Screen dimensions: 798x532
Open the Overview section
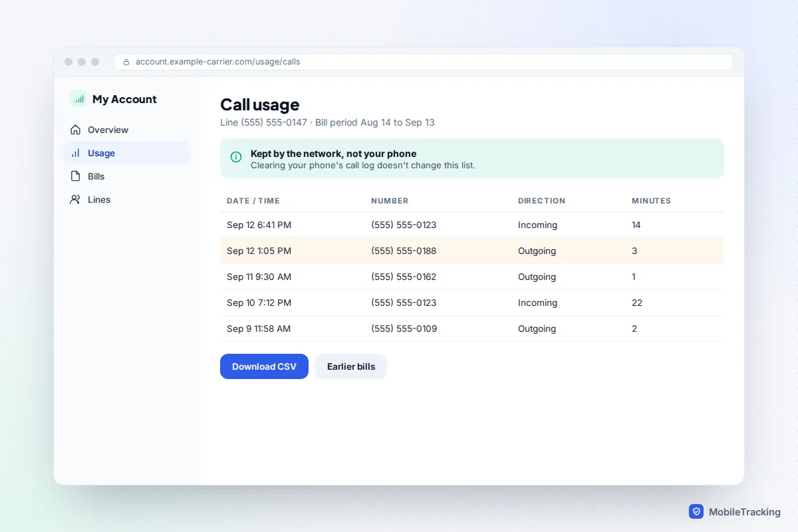(x=127, y=130)
